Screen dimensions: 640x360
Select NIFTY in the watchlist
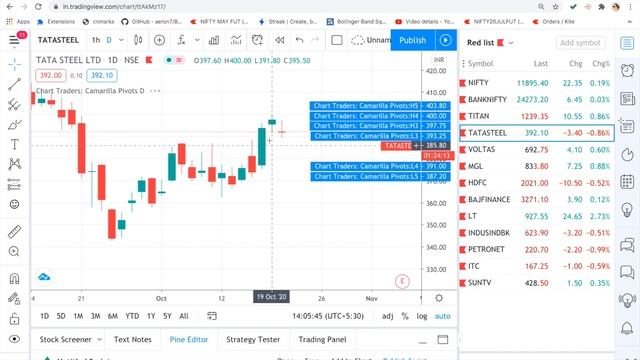click(x=536, y=83)
